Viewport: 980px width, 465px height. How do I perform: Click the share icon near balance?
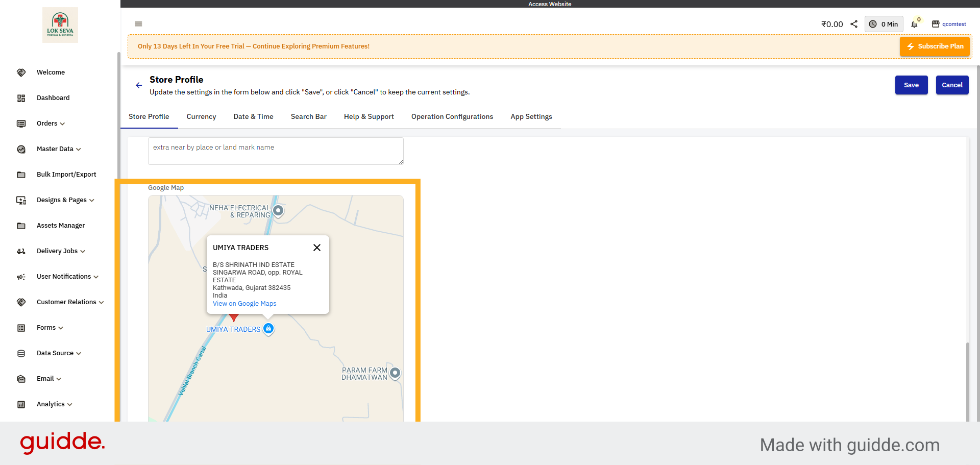pyautogui.click(x=854, y=24)
